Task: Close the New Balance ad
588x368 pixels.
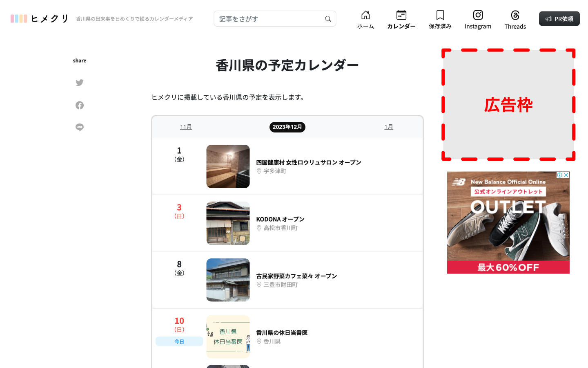Action: [566, 175]
